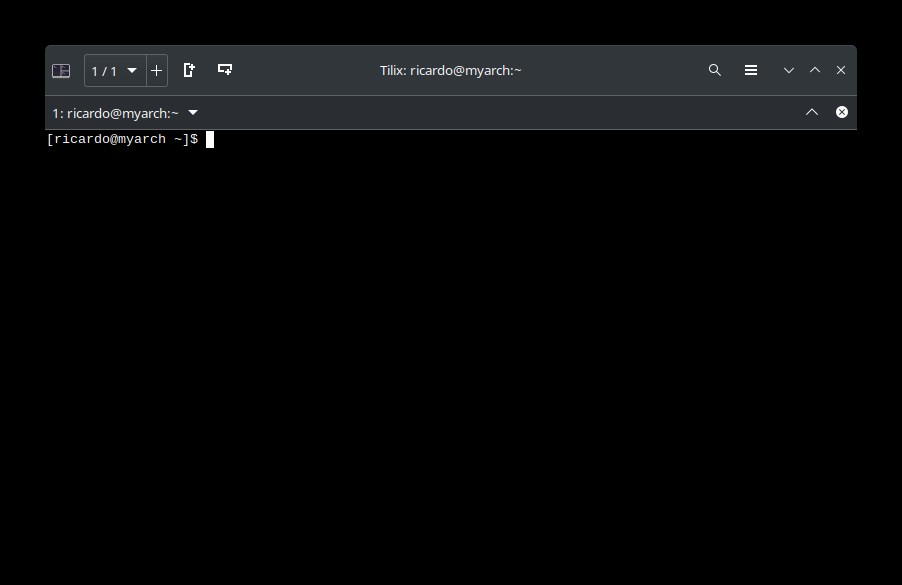Create a new session with the plus button
902x585 pixels.
[156, 71]
